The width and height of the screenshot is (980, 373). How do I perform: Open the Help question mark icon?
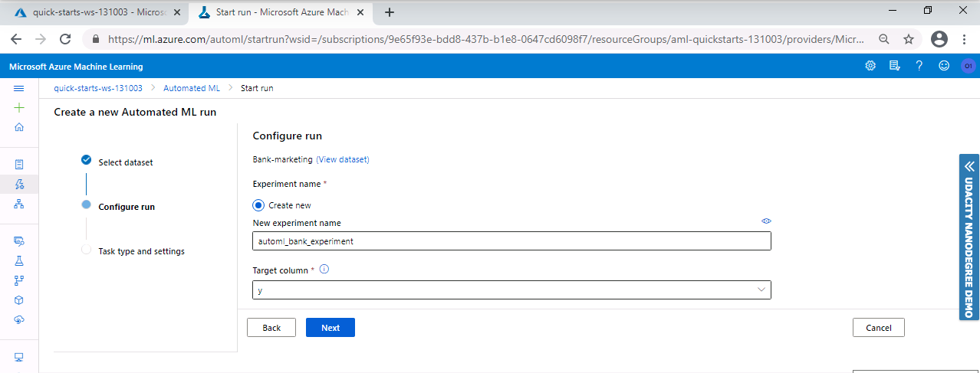(x=919, y=66)
